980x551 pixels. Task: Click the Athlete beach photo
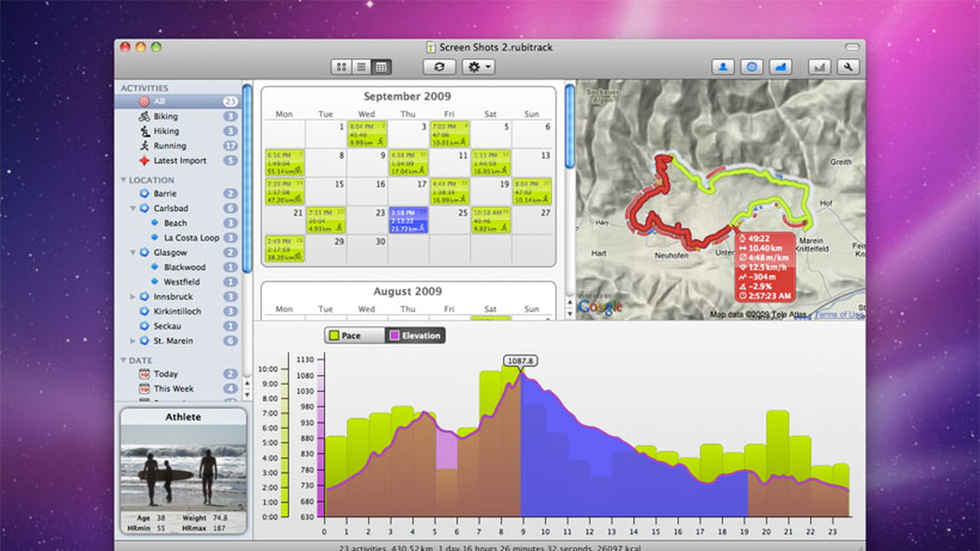point(184,468)
